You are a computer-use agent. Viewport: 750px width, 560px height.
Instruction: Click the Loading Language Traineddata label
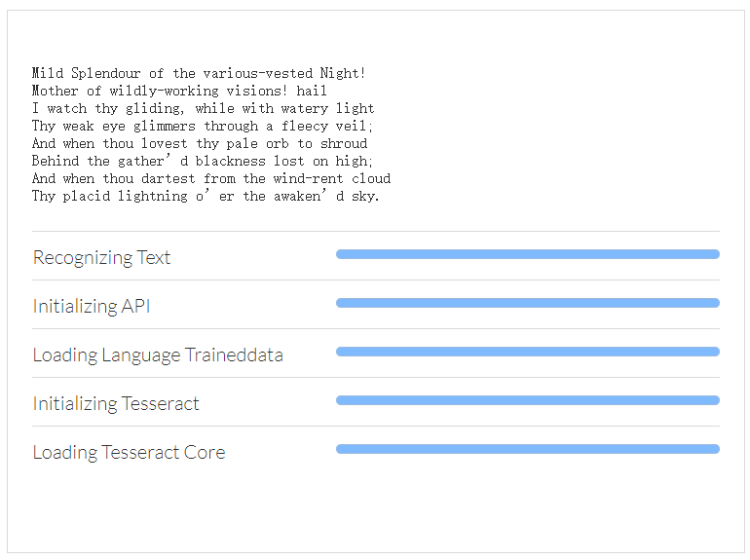tap(158, 355)
